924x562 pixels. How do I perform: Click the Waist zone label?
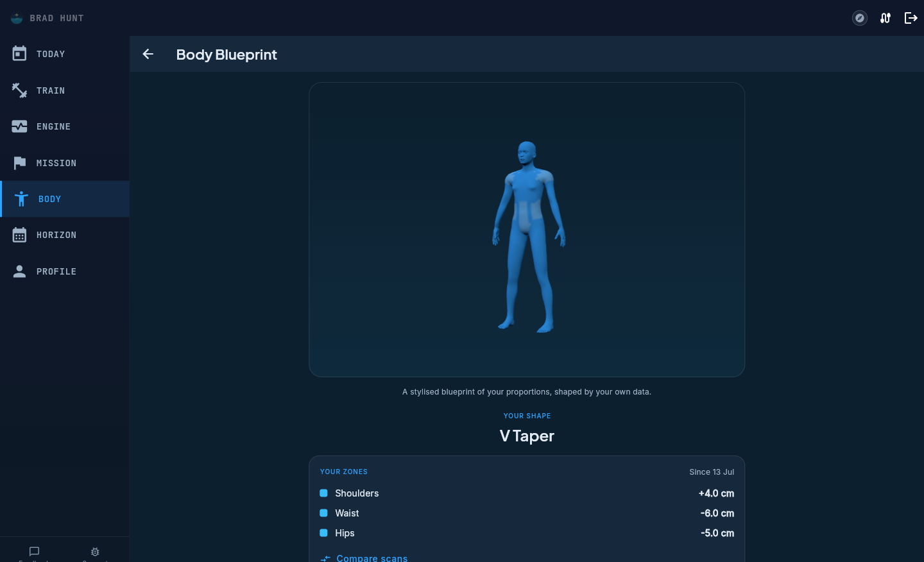[x=347, y=513]
